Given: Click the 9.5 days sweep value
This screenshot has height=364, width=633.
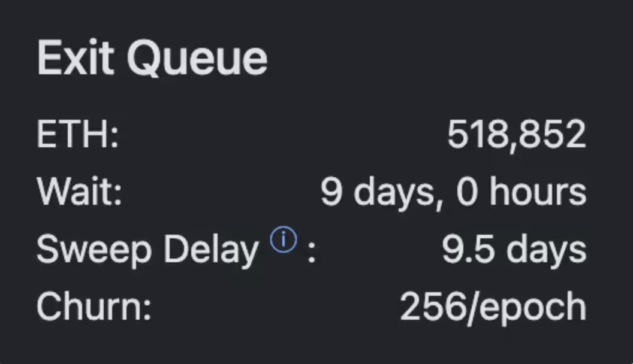Looking at the screenshot, I should [514, 250].
